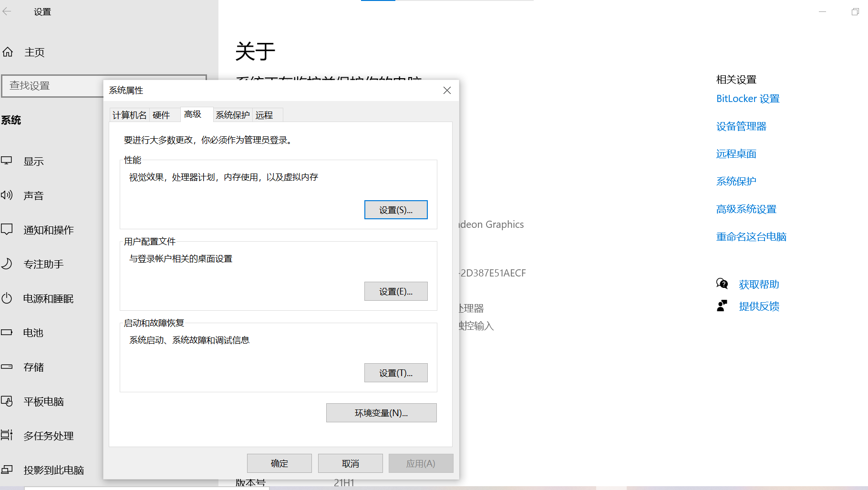Switch to the 系统保护 tab
Viewport: 868px width, 490px height.
pyautogui.click(x=232, y=114)
